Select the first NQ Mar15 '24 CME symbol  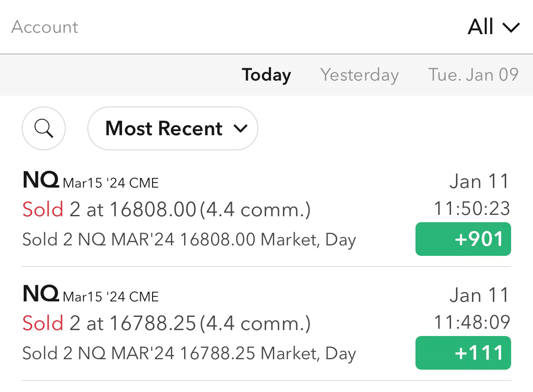pyautogui.click(x=90, y=180)
